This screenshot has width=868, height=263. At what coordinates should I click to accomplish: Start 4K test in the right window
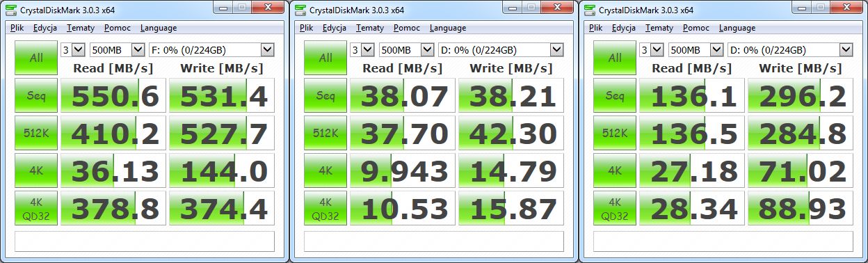[615, 170]
